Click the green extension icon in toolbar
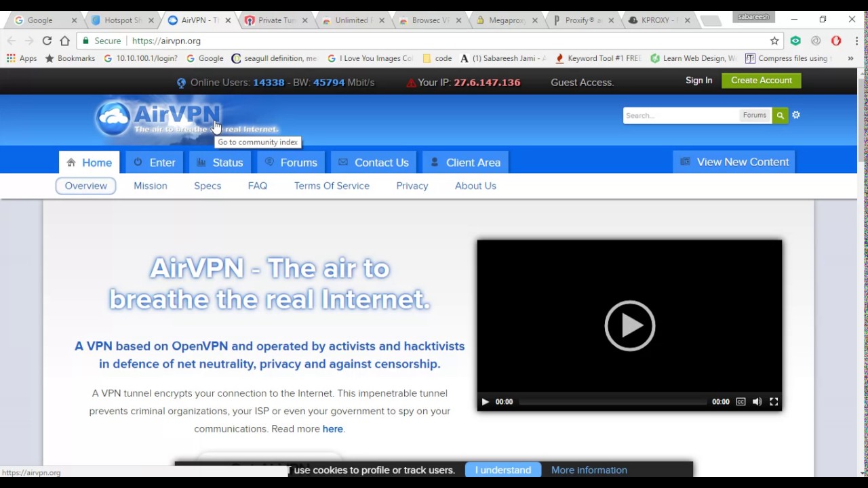Image resolution: width=868 pixels, height=488 pixels. point(795,41)
